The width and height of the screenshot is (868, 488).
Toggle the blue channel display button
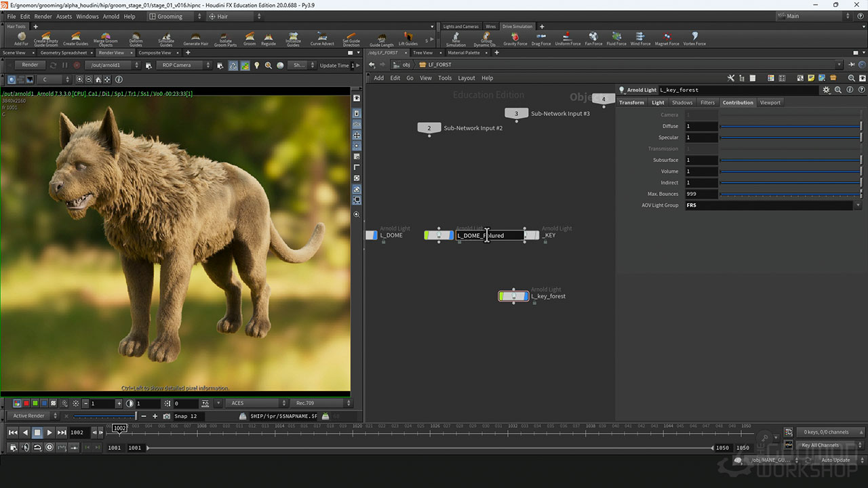point(43,403)
